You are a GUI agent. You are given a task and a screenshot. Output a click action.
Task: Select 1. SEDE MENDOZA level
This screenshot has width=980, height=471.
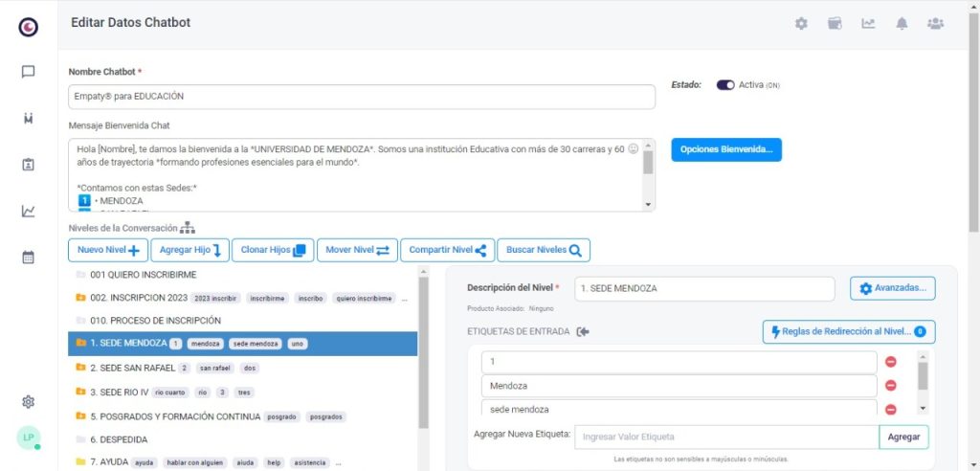point(242,344)
